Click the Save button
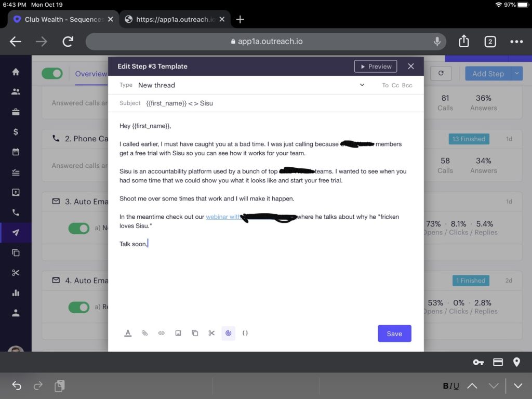 point(395,334)
